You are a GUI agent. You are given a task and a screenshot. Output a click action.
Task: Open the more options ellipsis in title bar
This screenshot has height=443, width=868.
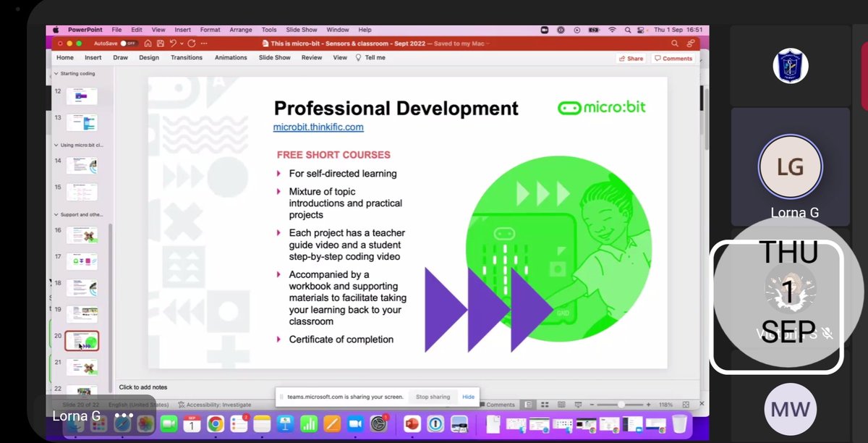[x=204, y=43]
